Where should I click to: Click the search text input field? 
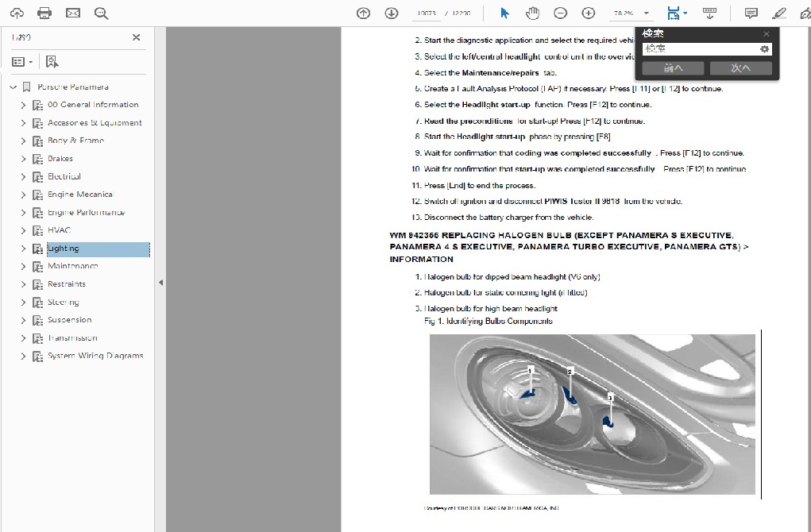(x=699, y=49)
